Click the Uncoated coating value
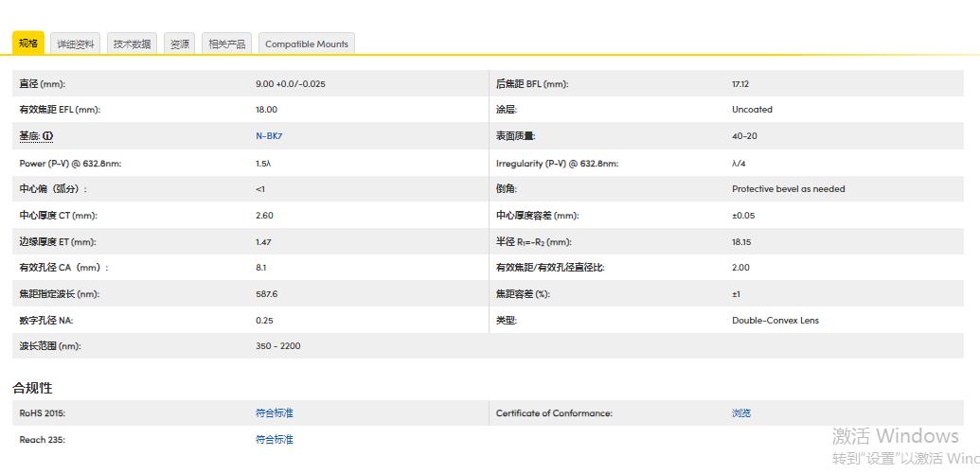The width and height of the screenshot is (980, 473). (x=752, y=110)
